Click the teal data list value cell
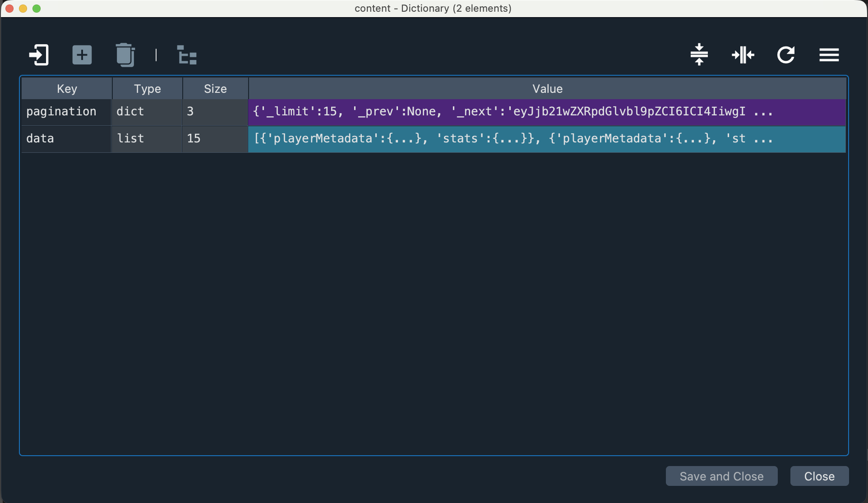The image size is (868, 503). point(547,139)
